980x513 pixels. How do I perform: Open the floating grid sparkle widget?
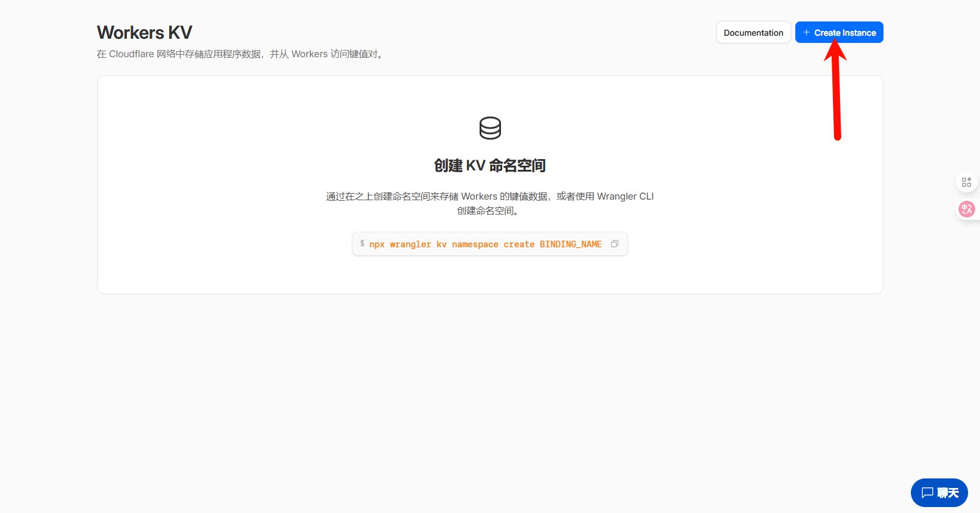(966, 182)
